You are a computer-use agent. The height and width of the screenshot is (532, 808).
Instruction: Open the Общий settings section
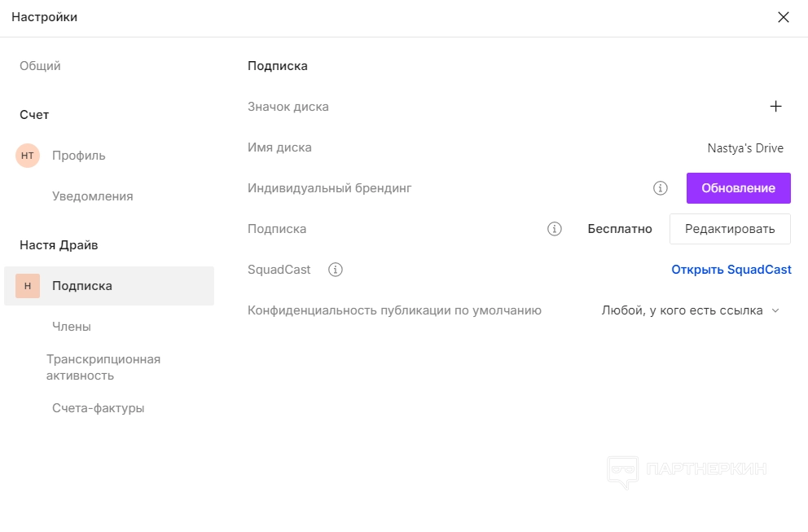tap(41, 66)
